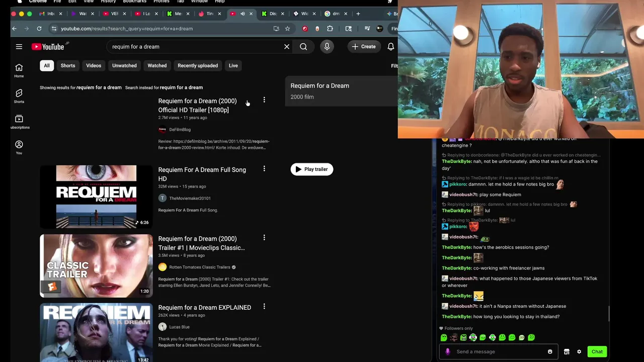The image size is (644, 362).
Task: Select the Live filter chip
Action: (233, 65)
